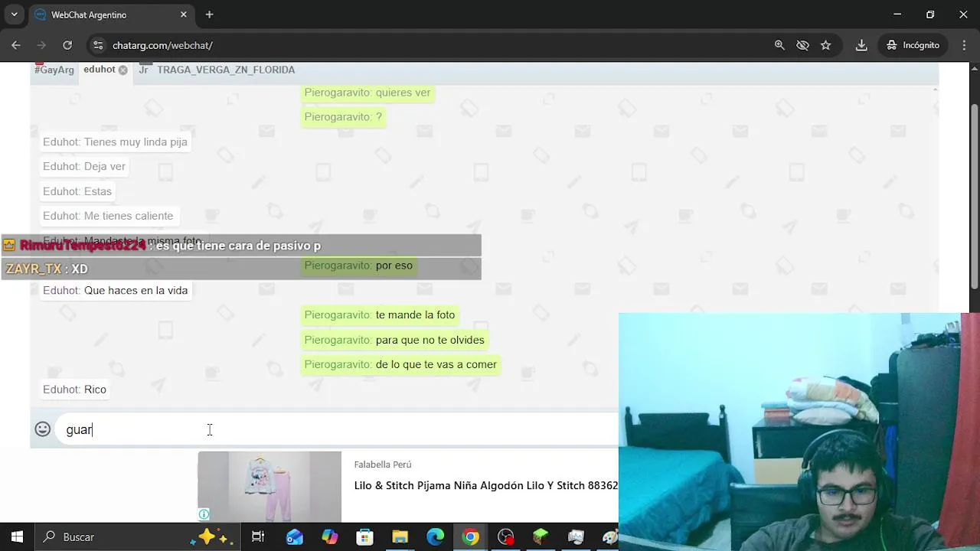Expand the tab search dropdown arrow
The image size is (980, 551).
tap(14, 15)
